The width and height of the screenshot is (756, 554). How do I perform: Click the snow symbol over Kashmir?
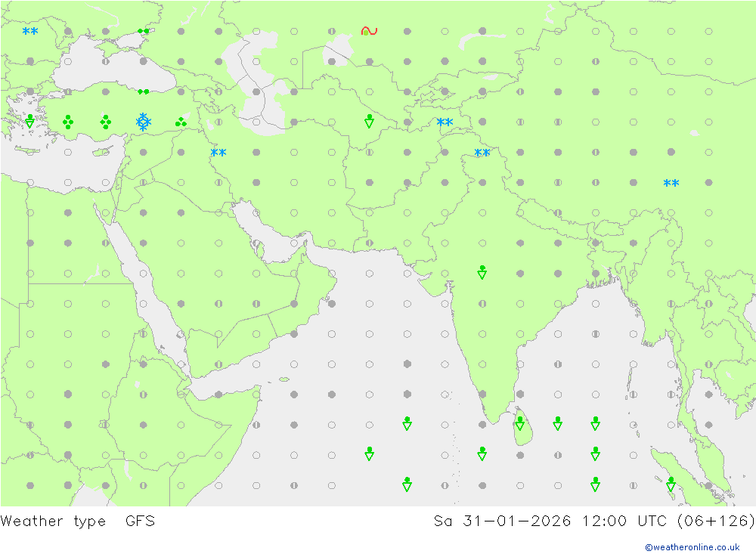(482, 153)
